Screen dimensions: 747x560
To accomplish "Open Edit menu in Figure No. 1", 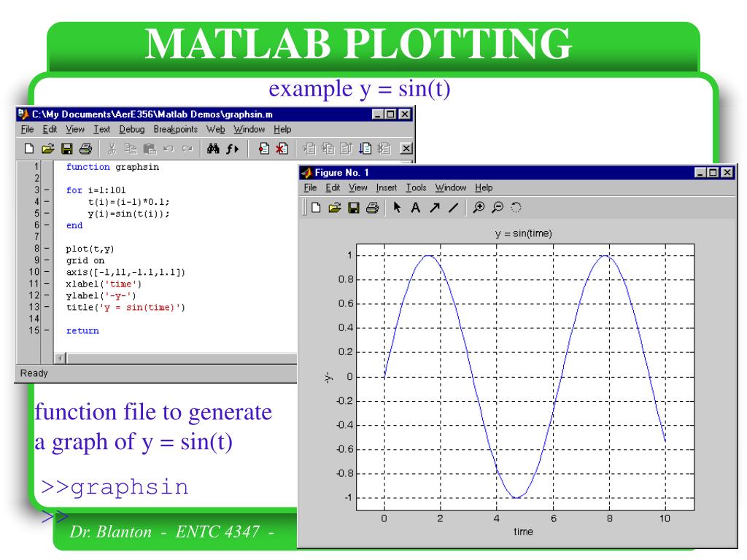I will coord(333,187).
